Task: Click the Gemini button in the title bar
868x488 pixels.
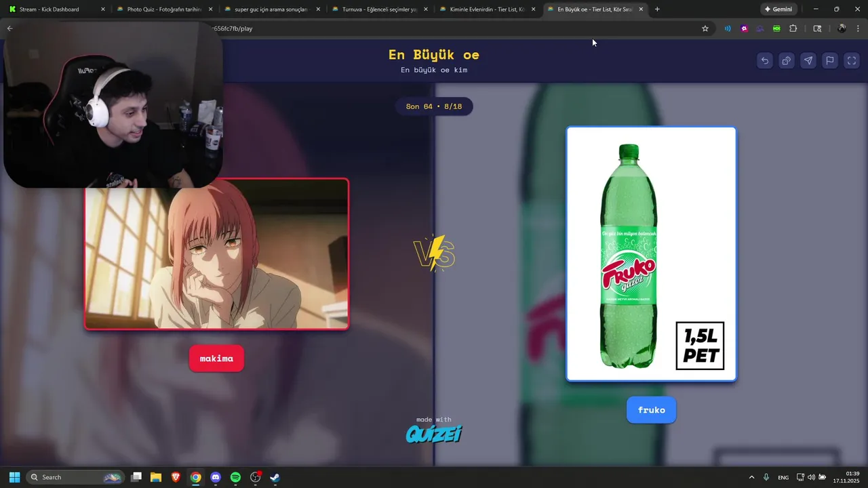Action: (x=778, y=9)
